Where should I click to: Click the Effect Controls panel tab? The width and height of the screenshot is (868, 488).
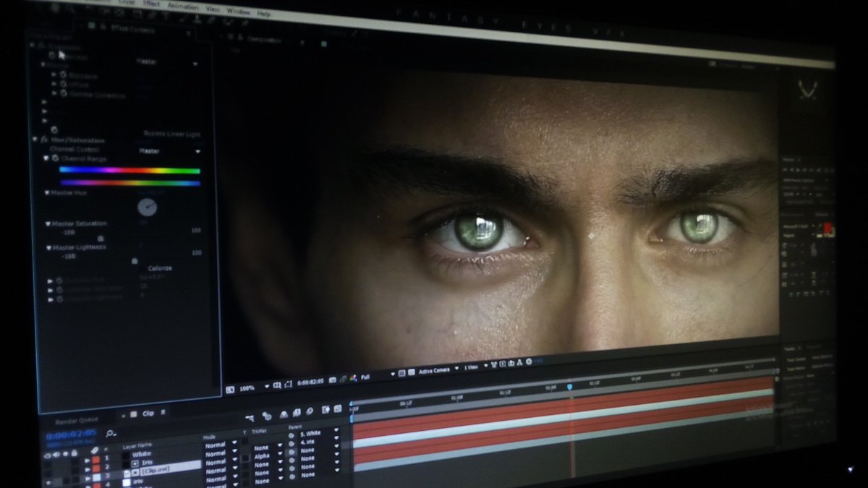(x=132, y=30)
